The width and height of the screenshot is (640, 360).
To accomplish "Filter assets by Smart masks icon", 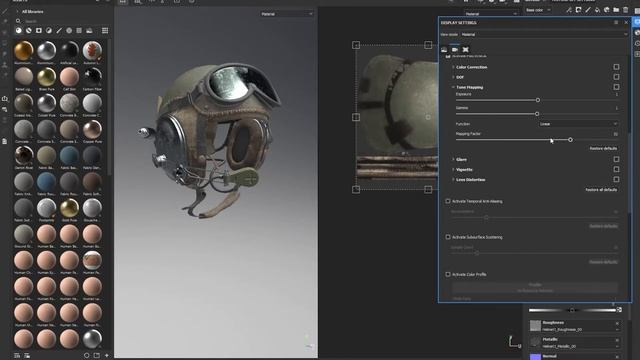I will 39,31.
